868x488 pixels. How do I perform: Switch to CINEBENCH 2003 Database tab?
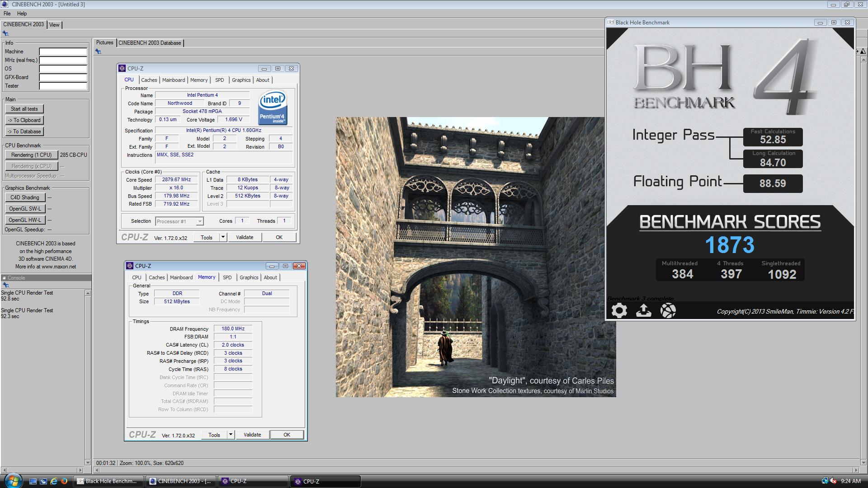[x=150, y=43]
